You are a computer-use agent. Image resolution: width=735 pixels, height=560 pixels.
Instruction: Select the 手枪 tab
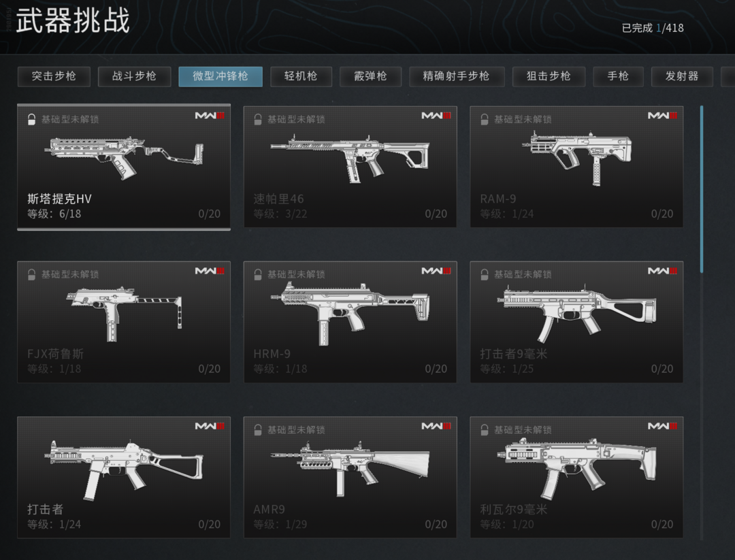coord(618,76)
